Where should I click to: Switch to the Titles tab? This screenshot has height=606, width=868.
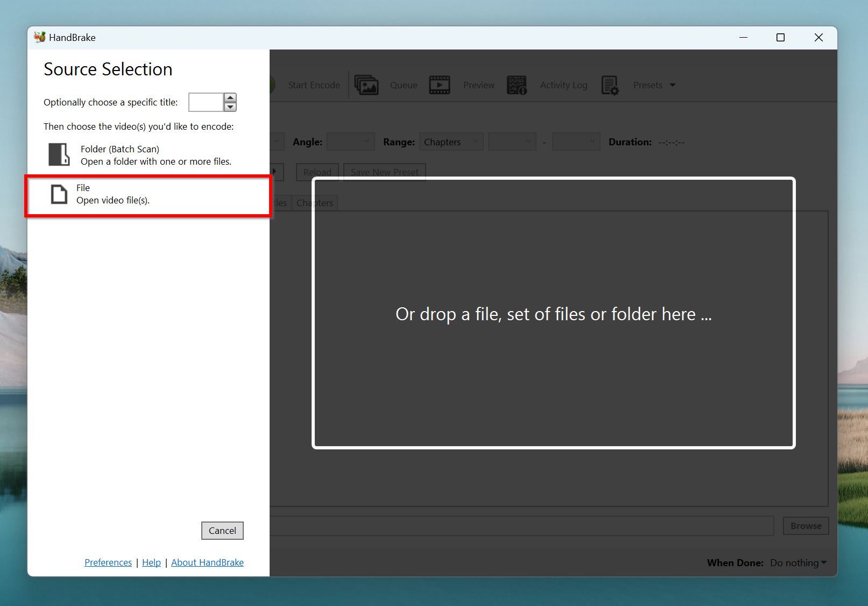(279, 203)
